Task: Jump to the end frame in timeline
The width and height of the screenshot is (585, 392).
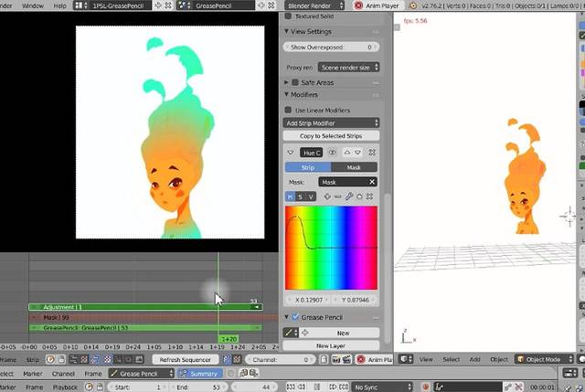Action: (x=344, y=387)
